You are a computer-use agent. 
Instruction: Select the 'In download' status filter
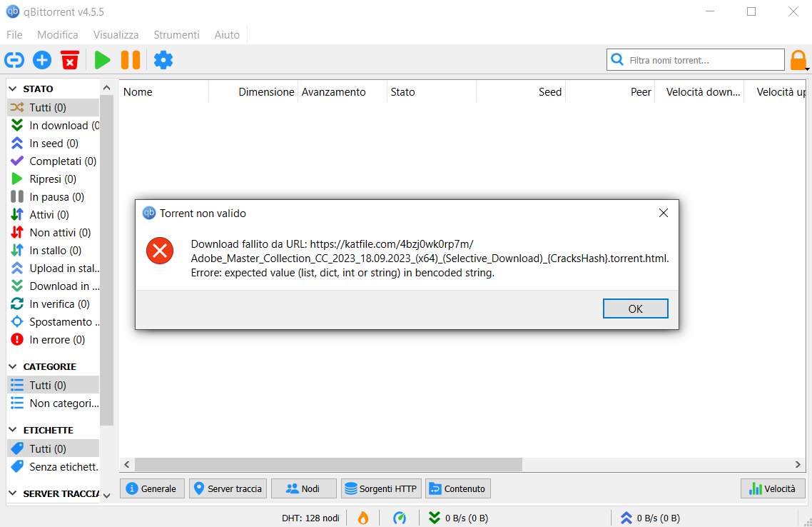pyautogui.click(x=54, y=126)
